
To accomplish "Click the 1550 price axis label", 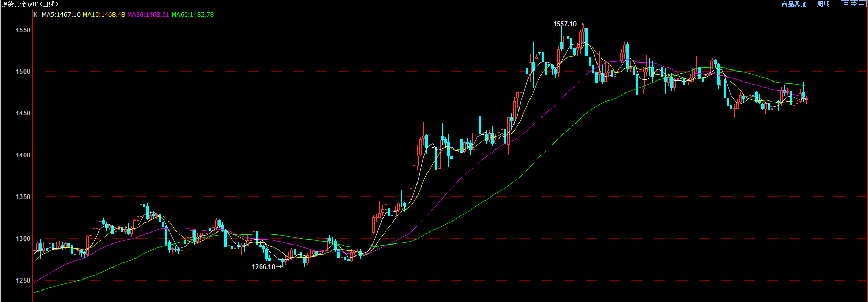I will (23, 30).
